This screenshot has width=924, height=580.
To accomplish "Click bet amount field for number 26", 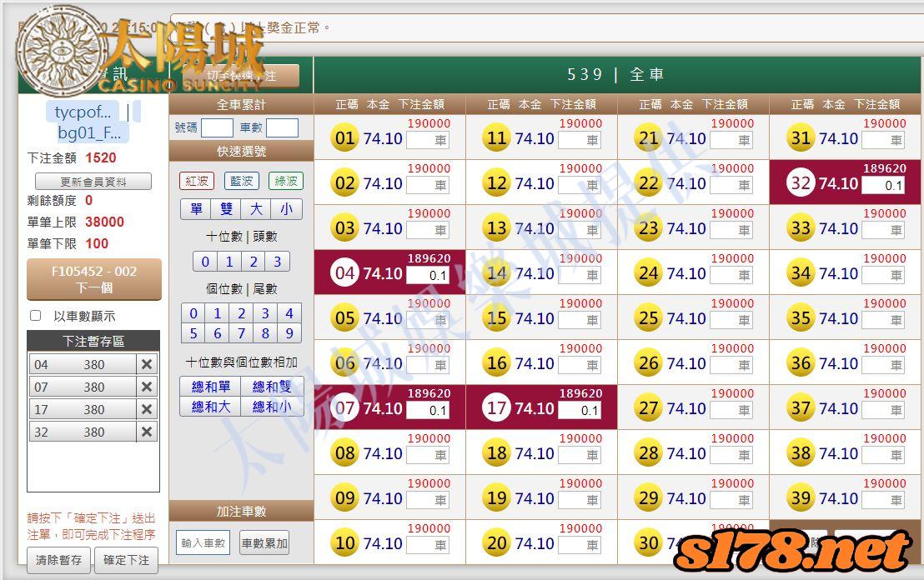I will point(731,365).
